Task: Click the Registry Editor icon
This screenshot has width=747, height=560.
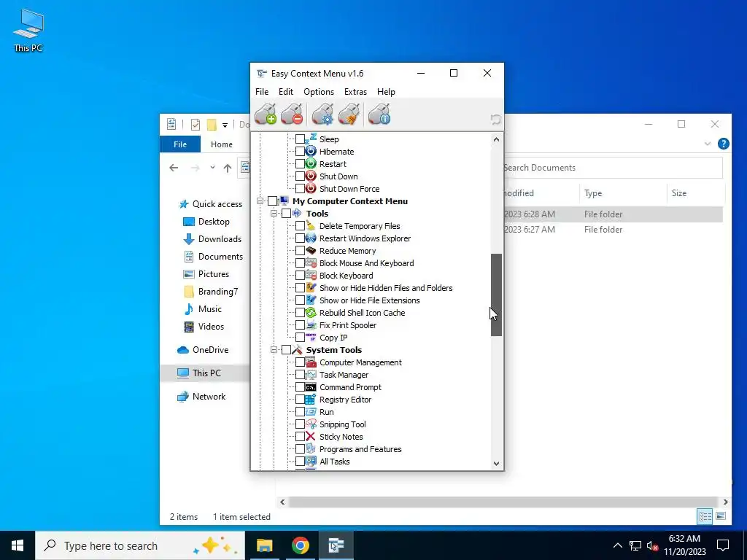Action: 311,399
